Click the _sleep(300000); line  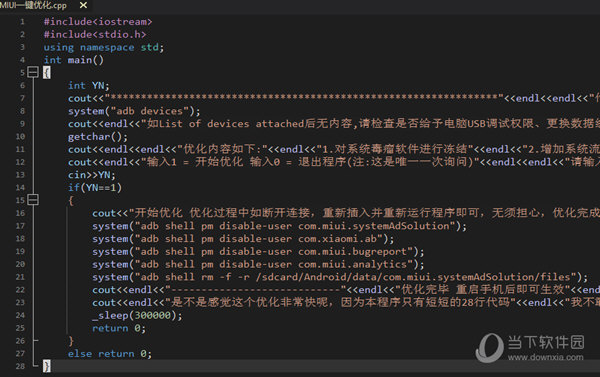[x=137, y=315]
